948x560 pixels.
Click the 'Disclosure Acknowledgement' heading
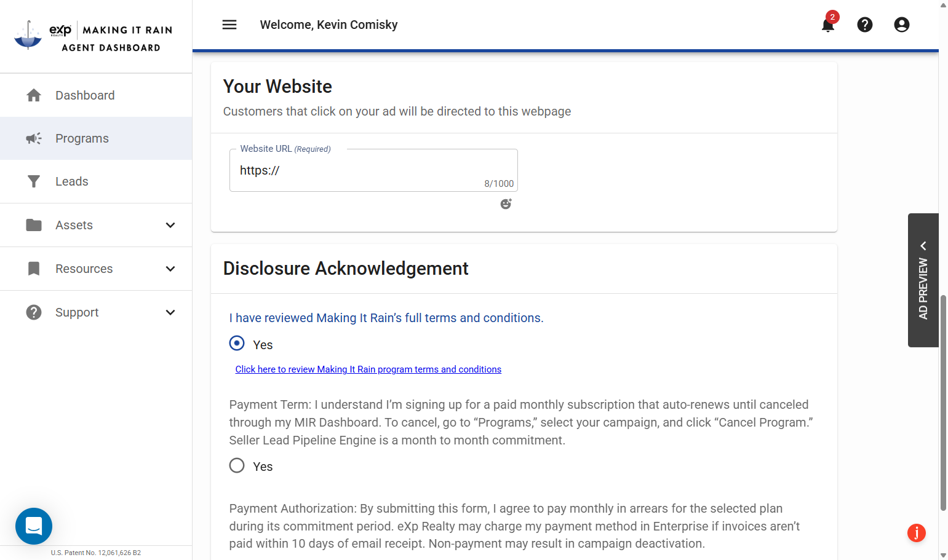(x=346, y=269)
